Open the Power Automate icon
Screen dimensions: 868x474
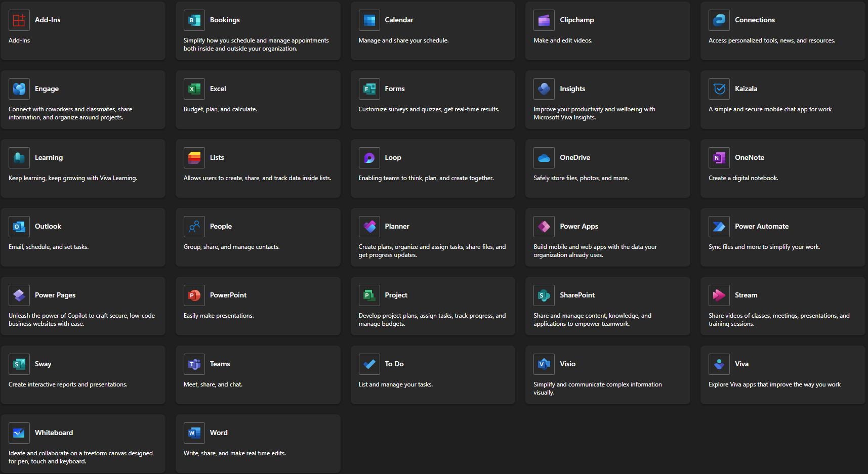click(719, 227)
